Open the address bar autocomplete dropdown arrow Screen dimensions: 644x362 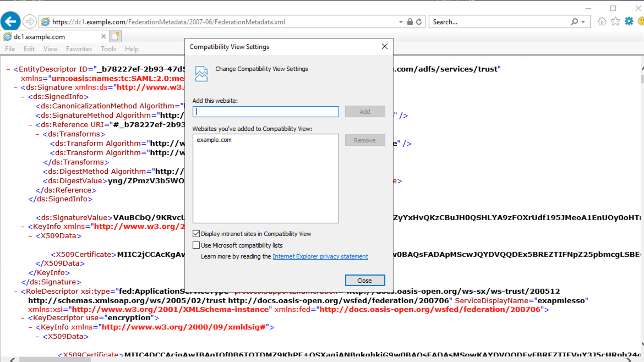pos(401,22)
